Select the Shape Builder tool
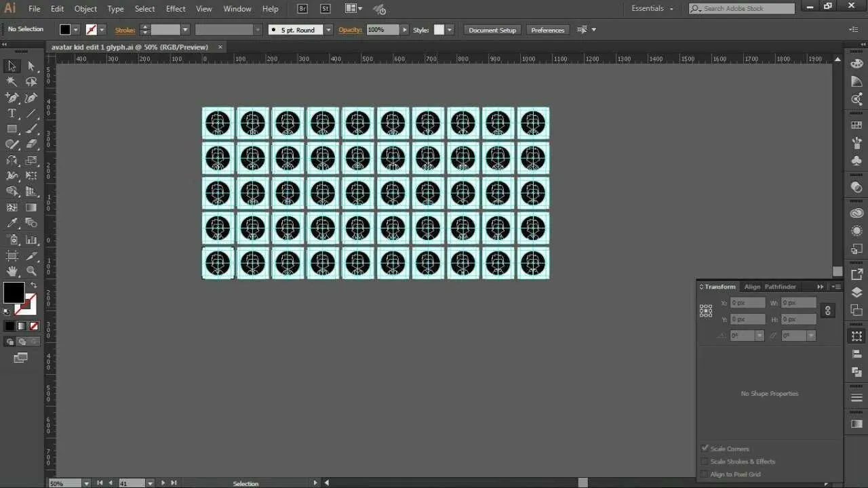The image size is (868, 488). tap(12, 192)
